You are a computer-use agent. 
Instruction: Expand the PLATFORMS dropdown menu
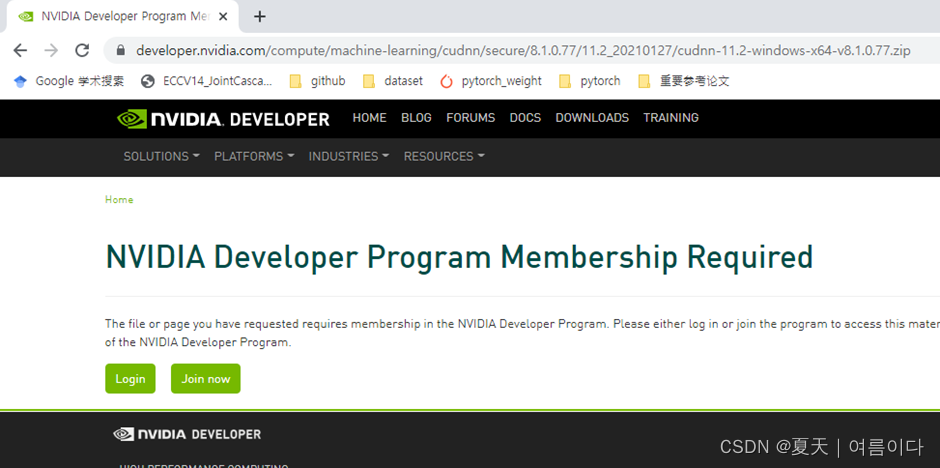click(x=254, y=156)
